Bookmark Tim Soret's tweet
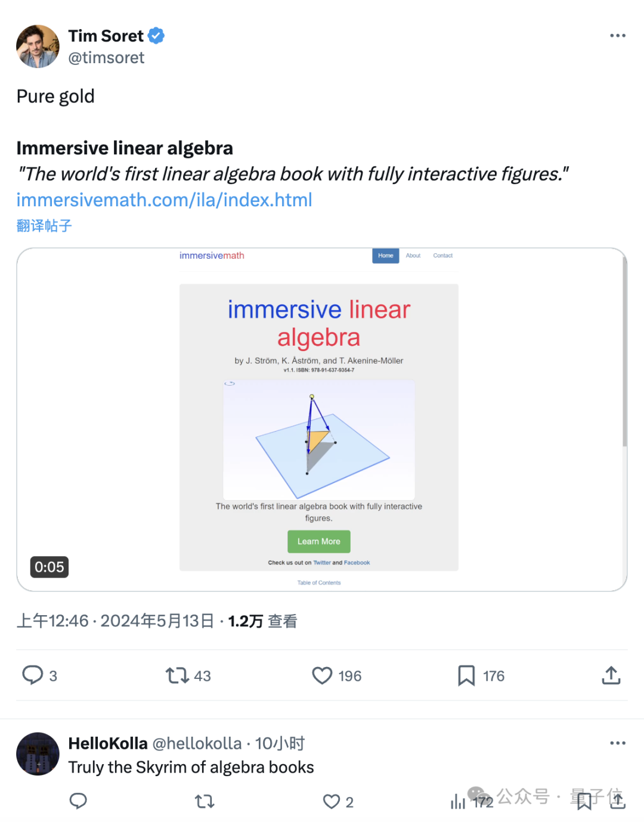The image size is (644, 822). click(466, 675)
